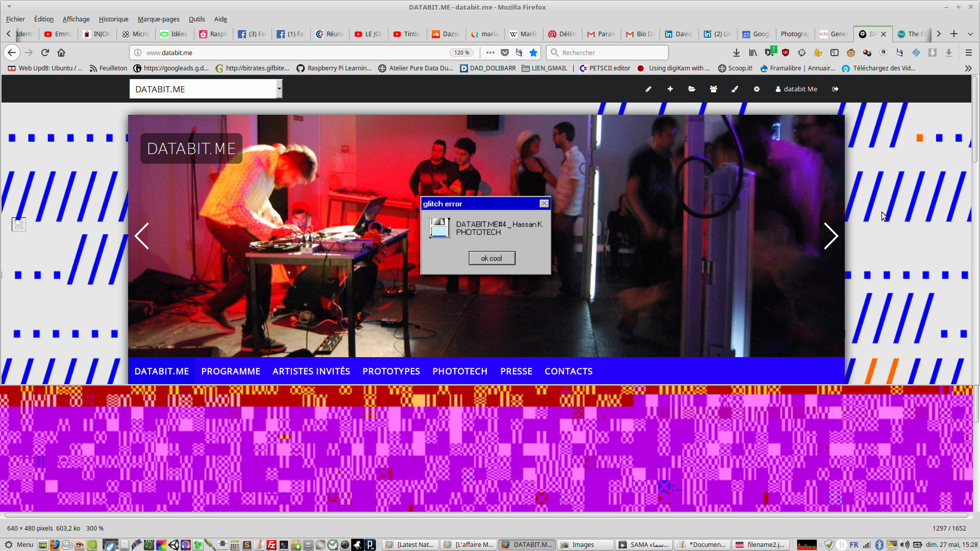Toggle the bookmark star for this page

pos(533,53)
